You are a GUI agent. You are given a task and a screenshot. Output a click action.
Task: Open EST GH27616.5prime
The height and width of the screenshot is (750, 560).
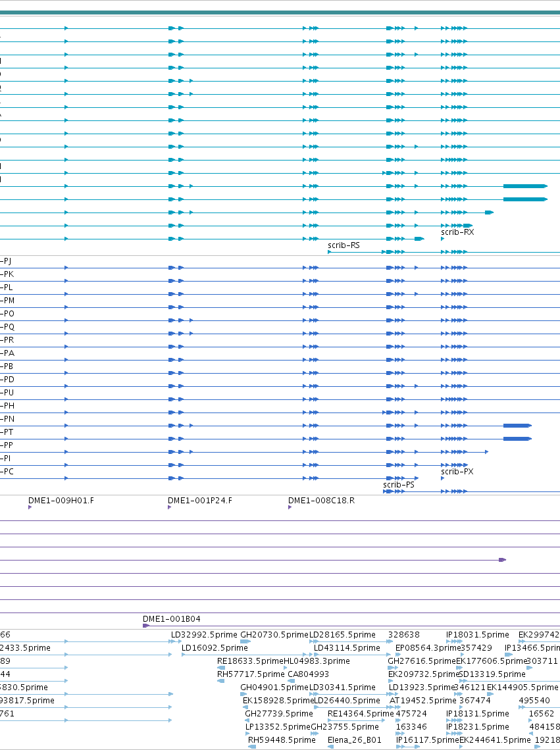(x=421, y=661)
